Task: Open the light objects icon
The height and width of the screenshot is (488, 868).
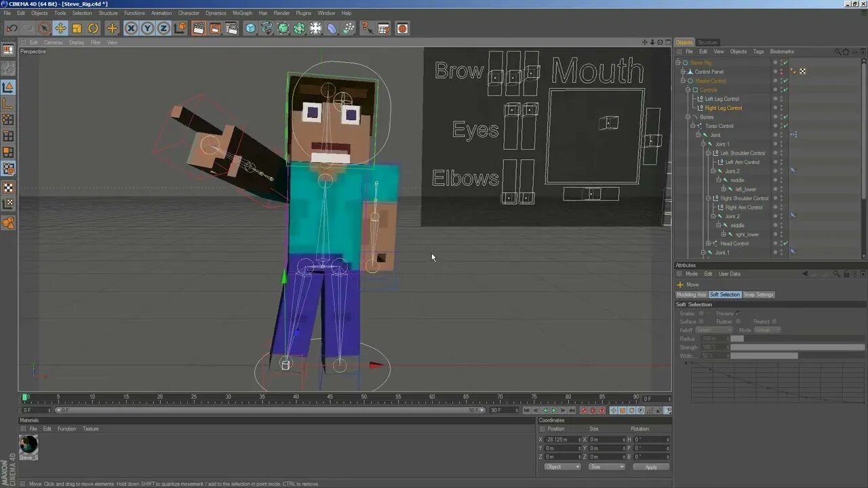Action: click(316, 28)
